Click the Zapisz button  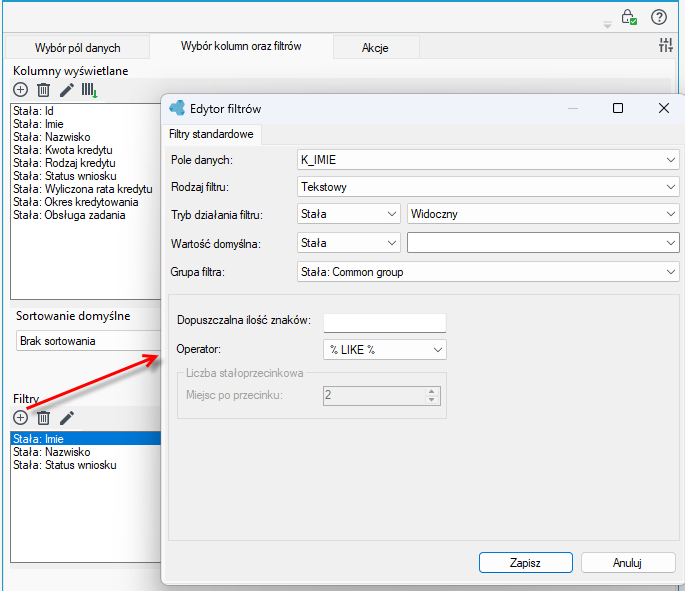[x=526, y=563]
